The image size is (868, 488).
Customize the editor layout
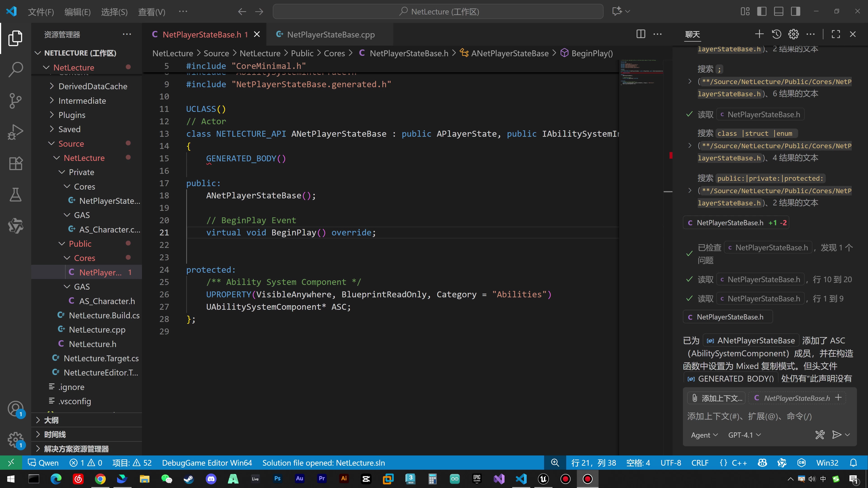coord(745,12)
